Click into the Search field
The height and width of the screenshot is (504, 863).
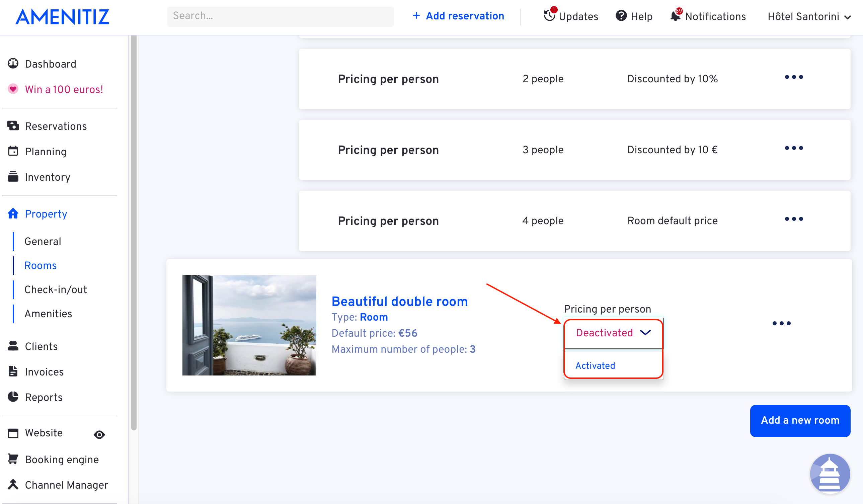(x=280, y=16)
